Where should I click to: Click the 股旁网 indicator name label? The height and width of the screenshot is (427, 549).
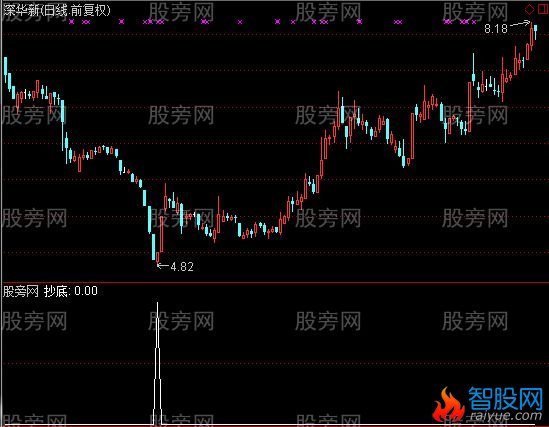tap(20, 291)
